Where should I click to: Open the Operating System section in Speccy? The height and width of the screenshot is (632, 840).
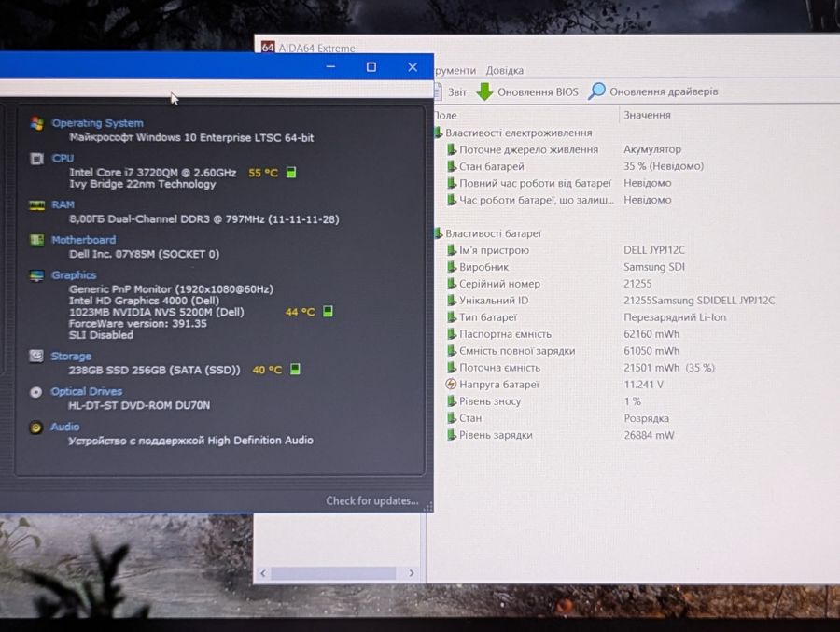tap(97, 122)
